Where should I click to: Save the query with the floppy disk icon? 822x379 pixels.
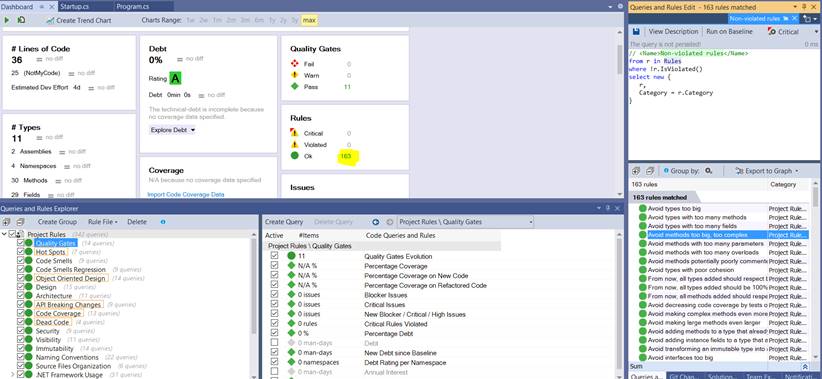[x=636, y=31]
